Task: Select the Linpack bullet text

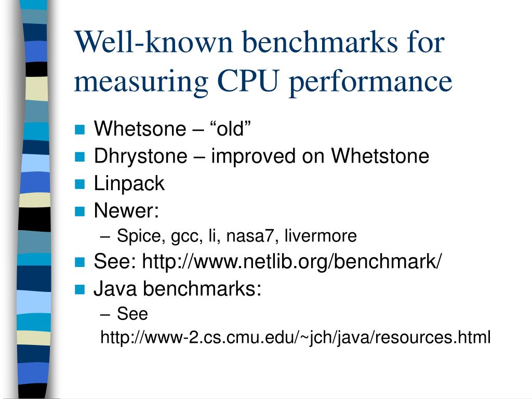Action: 129,184
